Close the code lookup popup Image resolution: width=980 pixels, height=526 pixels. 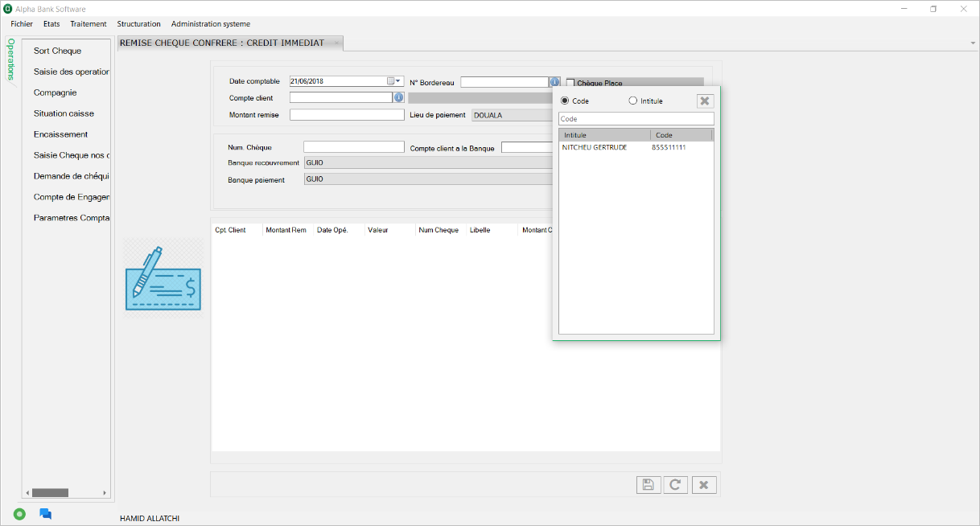704,101
